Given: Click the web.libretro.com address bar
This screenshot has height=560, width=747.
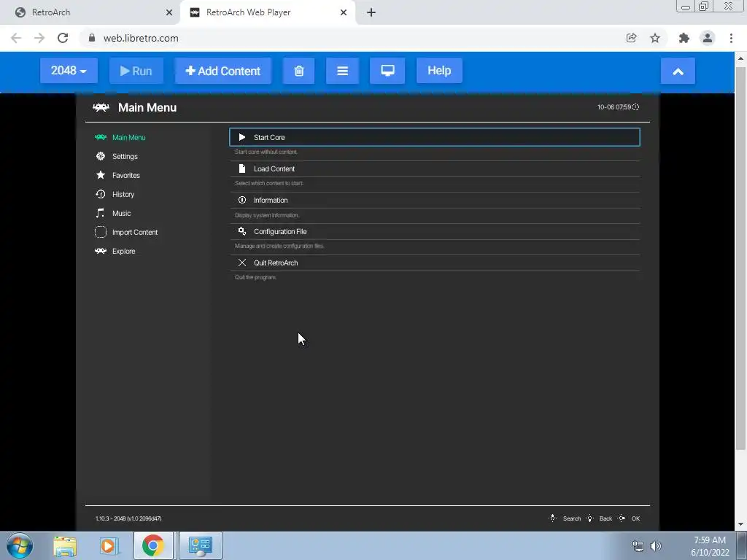Looking at the screenshot, I should pos(352,38).
